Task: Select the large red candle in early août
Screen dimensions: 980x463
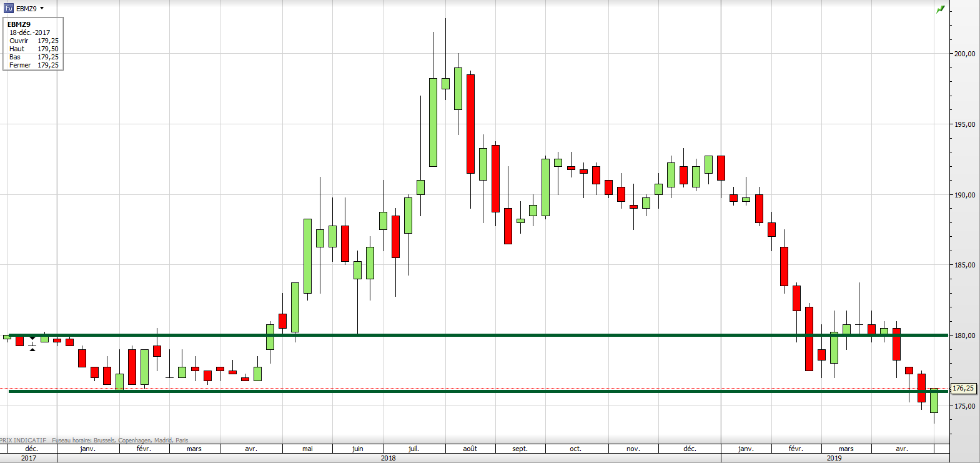Action: tap(470, 124)
